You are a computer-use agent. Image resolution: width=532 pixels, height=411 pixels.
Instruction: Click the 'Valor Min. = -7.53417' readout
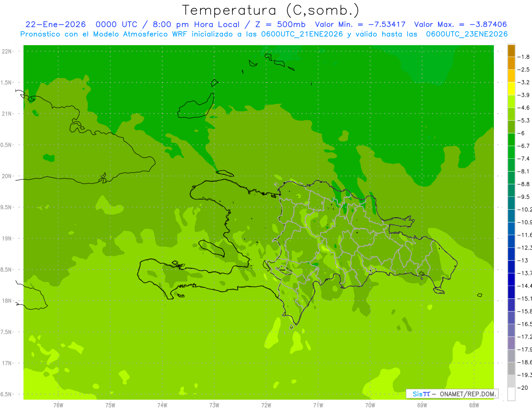360,24
